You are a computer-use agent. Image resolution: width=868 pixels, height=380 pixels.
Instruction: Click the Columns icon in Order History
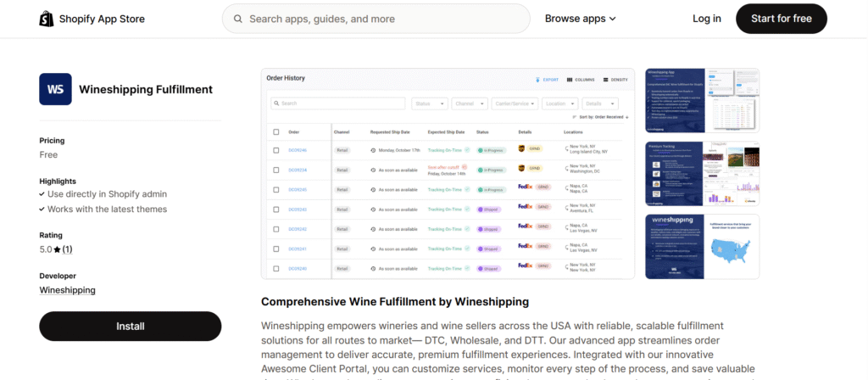(570, 80)
